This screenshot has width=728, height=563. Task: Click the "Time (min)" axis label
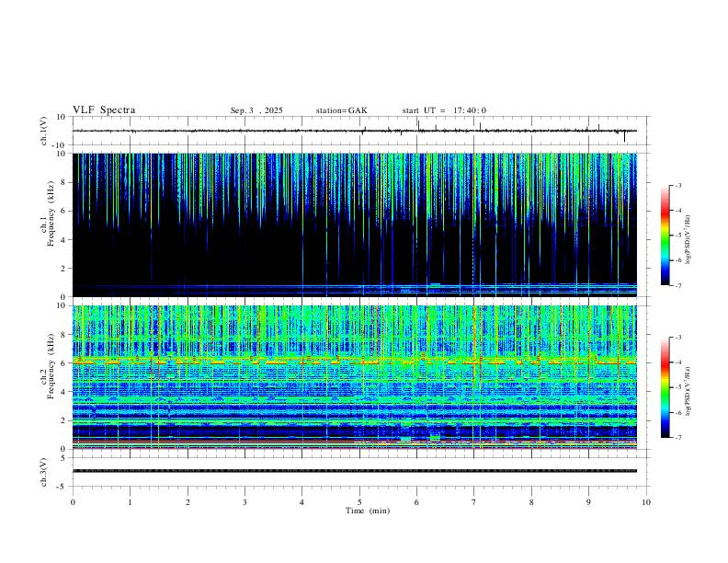point(368,511)
